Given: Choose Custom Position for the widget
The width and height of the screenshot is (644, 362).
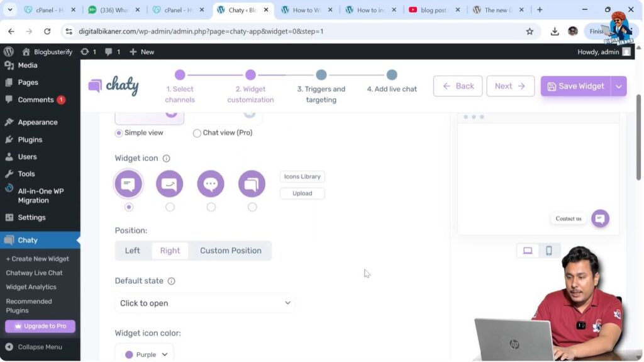Looking at the screenshot, I should [x=230, y=251].
